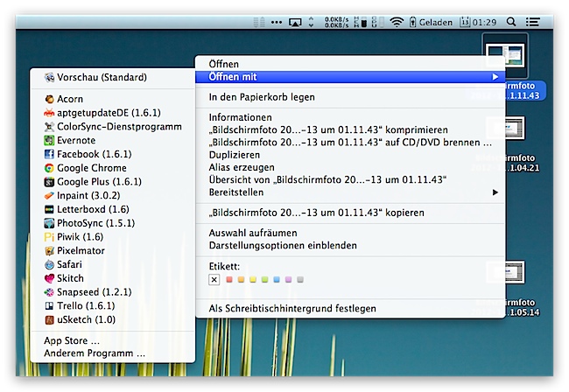Choose Google Chrome in the app list
This screenshot has height=392, width=569.
(x=92, y=168)
